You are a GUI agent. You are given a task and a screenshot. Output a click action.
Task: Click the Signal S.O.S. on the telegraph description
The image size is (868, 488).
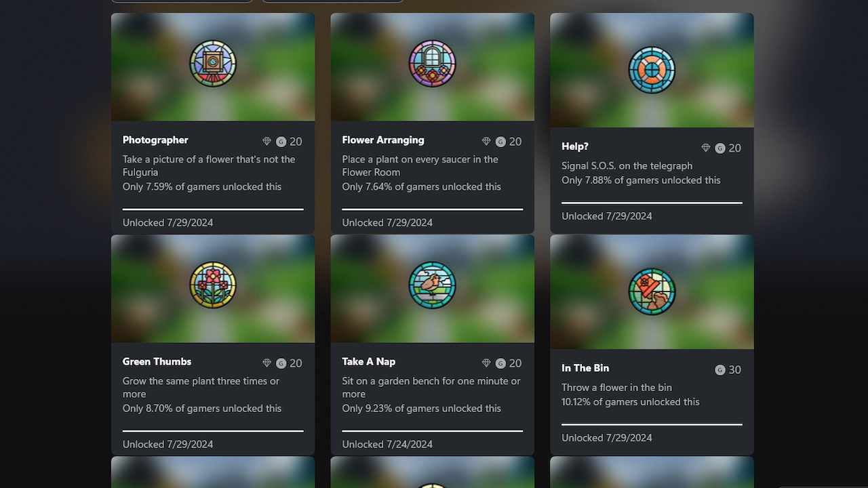(x=627, y=166)
